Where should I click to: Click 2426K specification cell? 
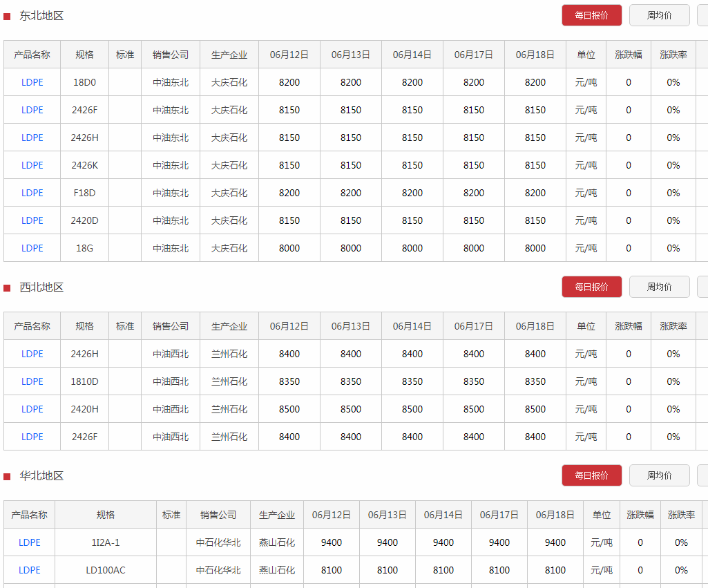(x=84, y=165)
